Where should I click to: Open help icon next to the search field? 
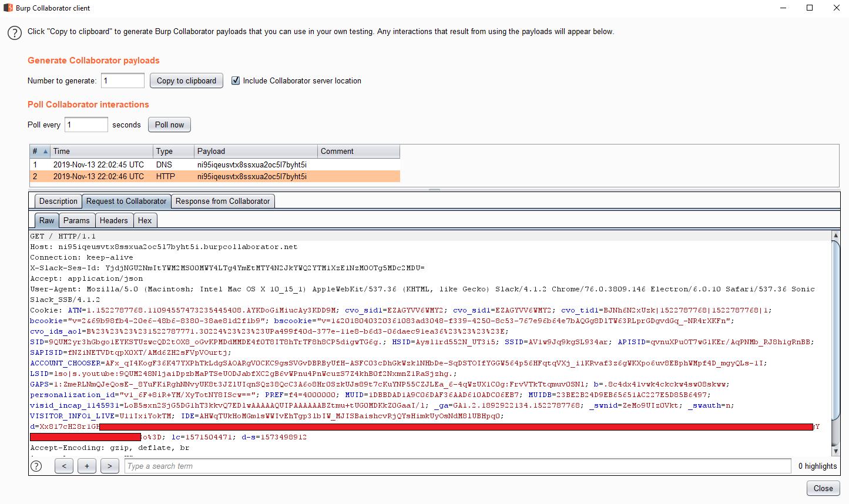tap(36, 466)
